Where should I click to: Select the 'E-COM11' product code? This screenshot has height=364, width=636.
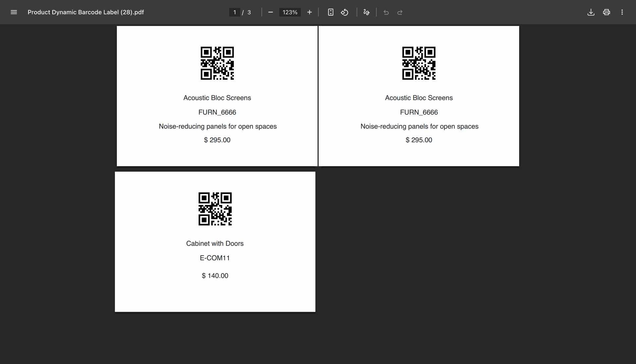pos(215,258)
